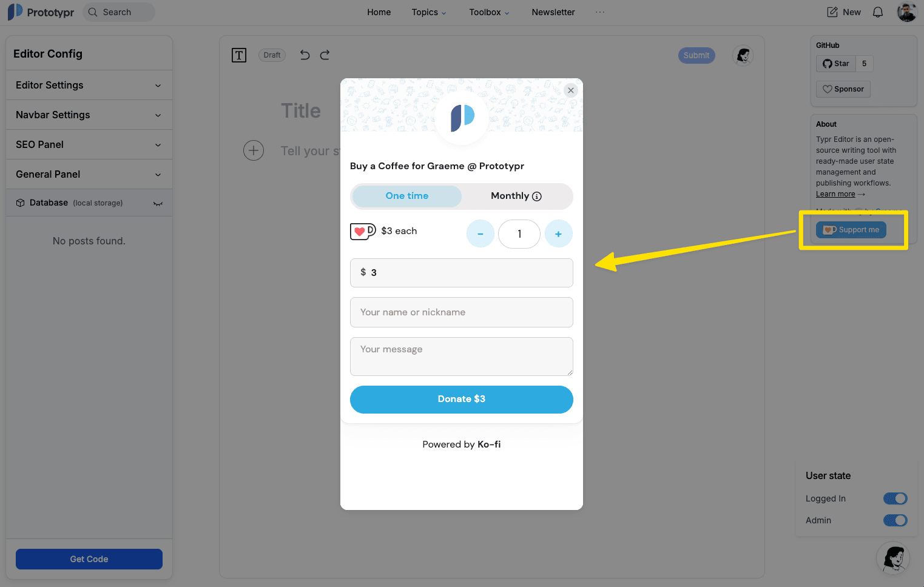Image resolution: width=924 pixels, height=587 pixels.
Task: Click the Your name or nickname field
Action: 462,312
